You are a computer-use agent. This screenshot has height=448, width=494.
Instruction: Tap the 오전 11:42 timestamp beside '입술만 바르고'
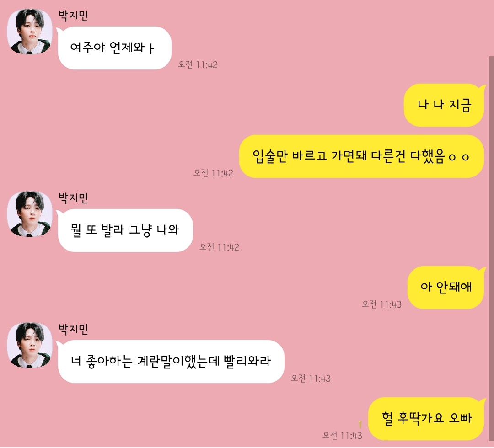pyautogui.click(x=213, y=173)
